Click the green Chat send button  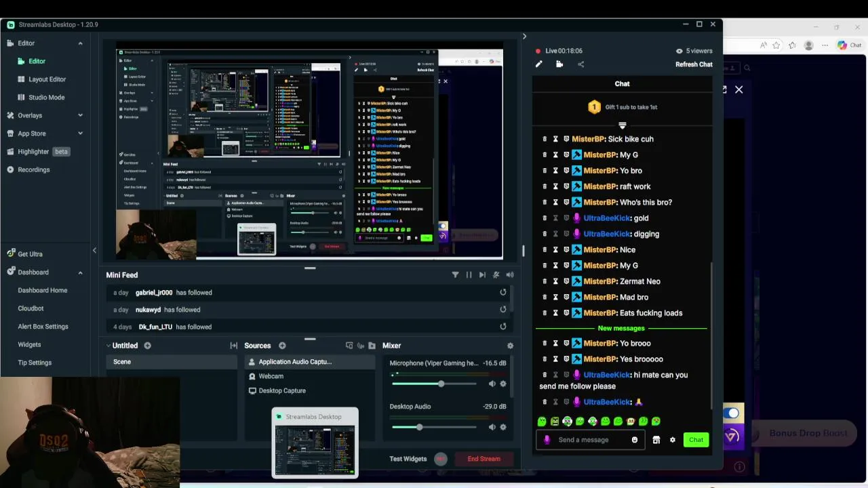(696, 440)
